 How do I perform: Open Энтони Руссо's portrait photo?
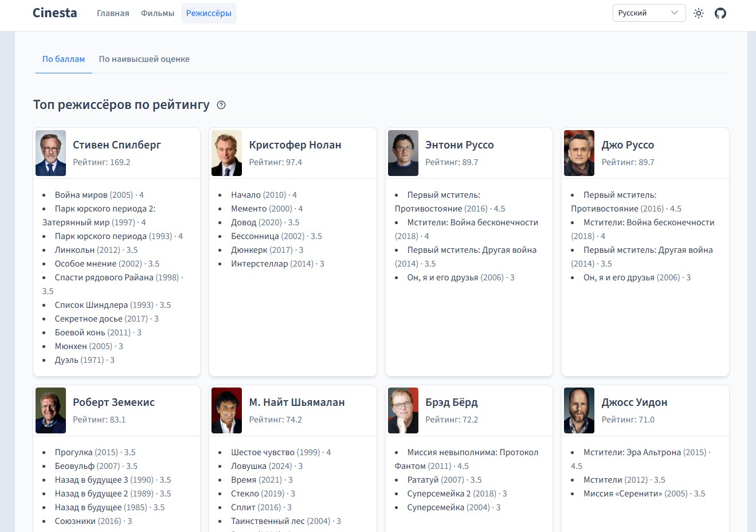pyautogui.click(x=403, y=153)
